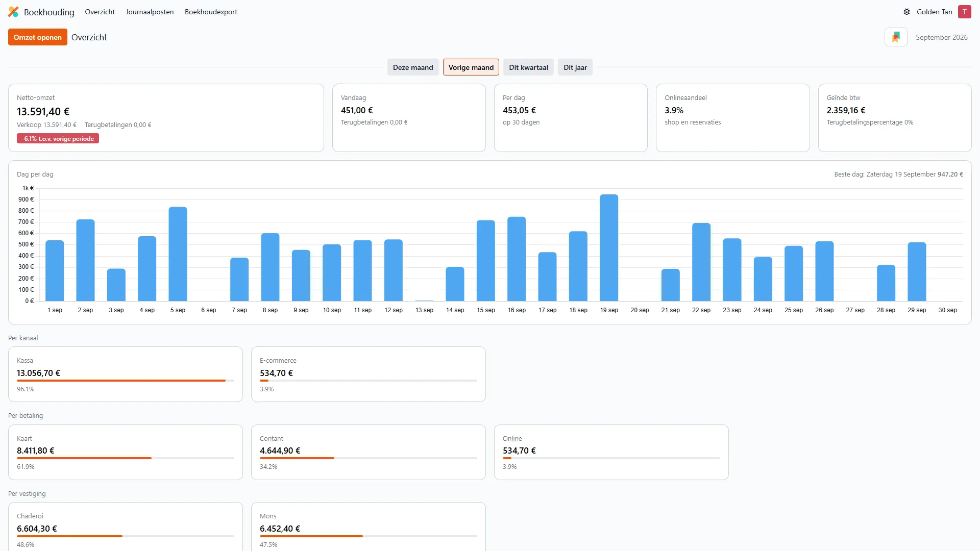The image size is (980, 551).
Task: Click the Mons amount 6.452,40 €
Action: (280, 529)
